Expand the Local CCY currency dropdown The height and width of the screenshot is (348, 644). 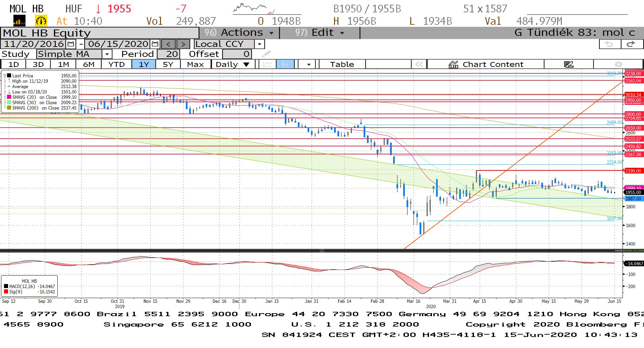(259, 44)
